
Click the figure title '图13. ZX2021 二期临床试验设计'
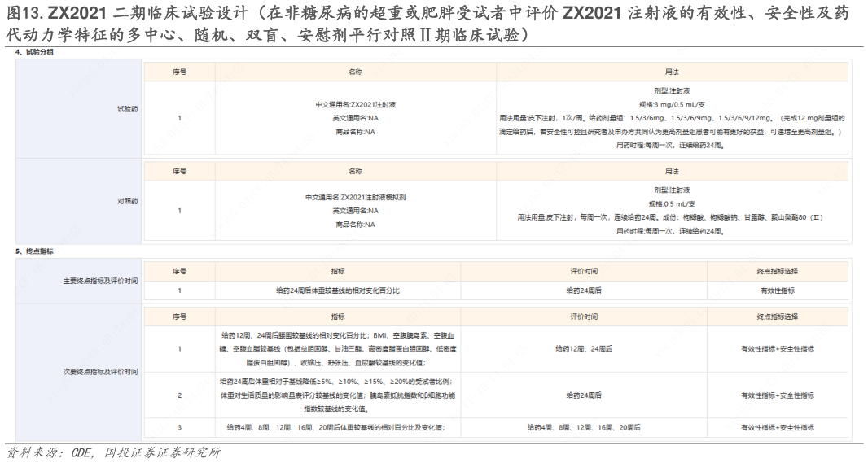pyautogui.click(x=125, y=12)
